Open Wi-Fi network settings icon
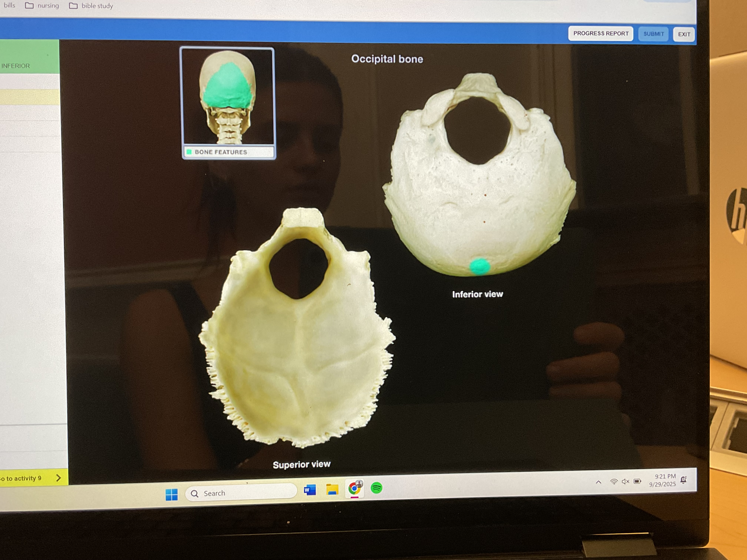The image size is (747, 560). (614, 482)
